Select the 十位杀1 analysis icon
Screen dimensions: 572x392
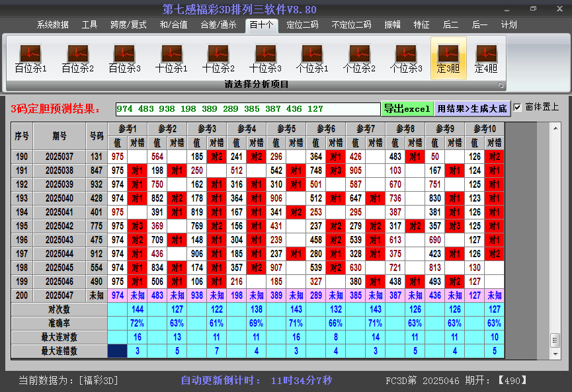[x=171, y=59]
